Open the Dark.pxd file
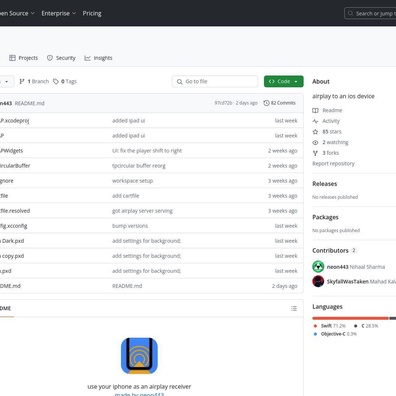396x396 pixels. click(12, 241)
